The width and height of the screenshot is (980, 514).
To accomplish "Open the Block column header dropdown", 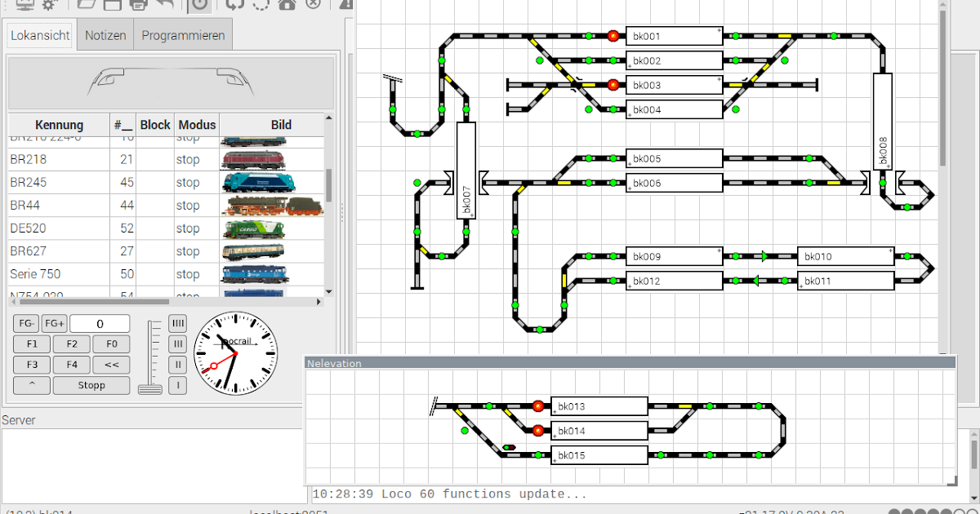I will [x=155, y=124].
